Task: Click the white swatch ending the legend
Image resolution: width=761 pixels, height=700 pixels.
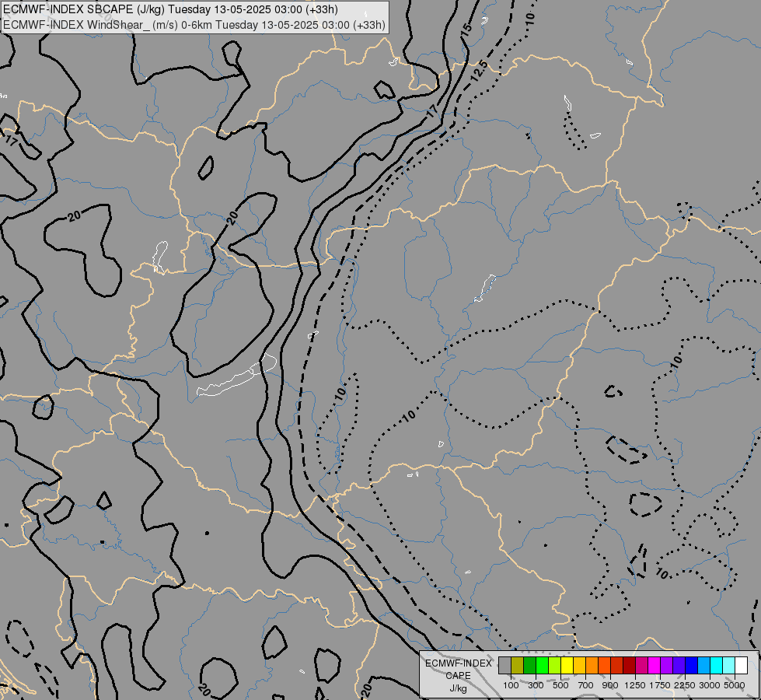Action: pyautogui.click(x=741, y=665)
